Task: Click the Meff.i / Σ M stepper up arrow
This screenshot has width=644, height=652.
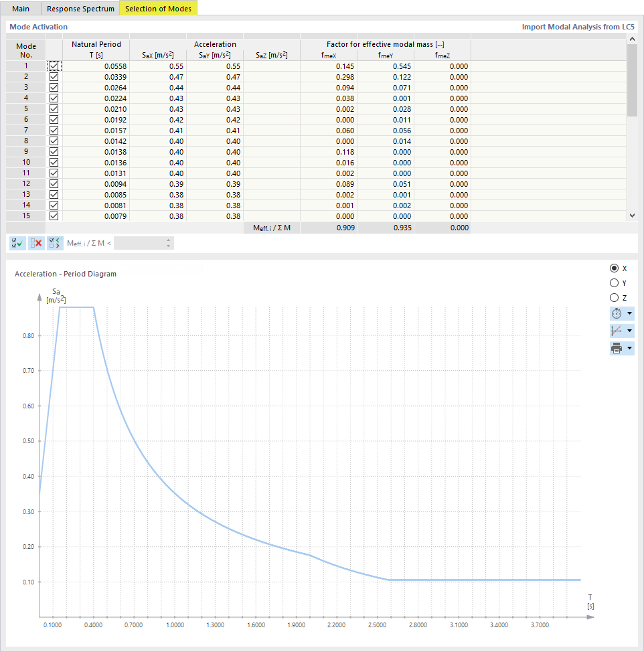Action: tap(167, 240)
